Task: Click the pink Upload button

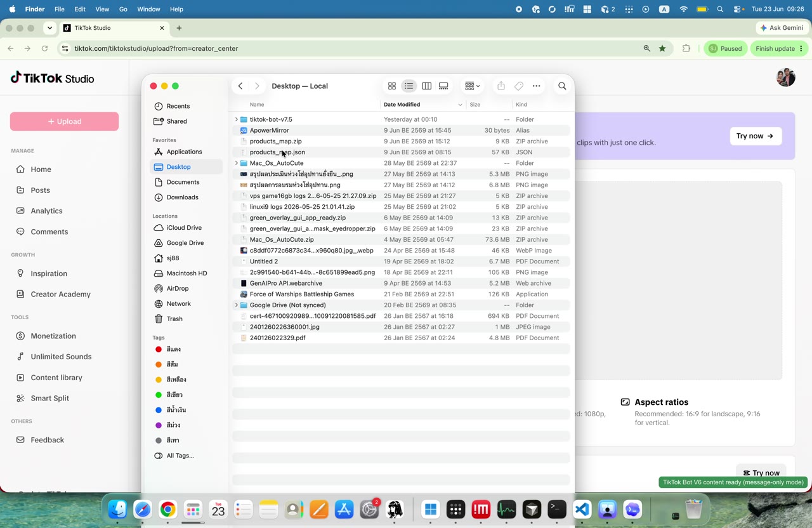Action: 64,121
